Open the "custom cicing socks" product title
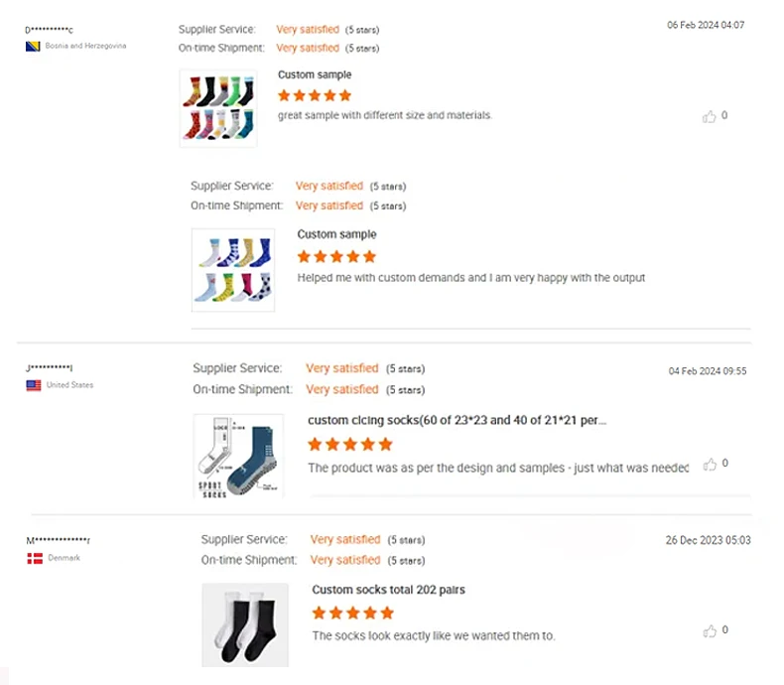The width and height of the screenshot is (784, 685). click(457, 420)
